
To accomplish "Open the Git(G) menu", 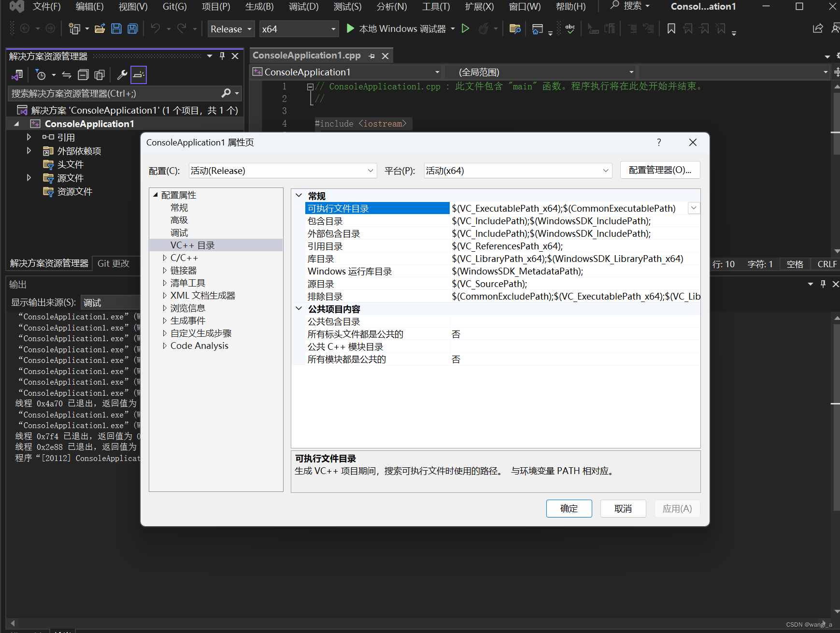I will tap(174, 6).
